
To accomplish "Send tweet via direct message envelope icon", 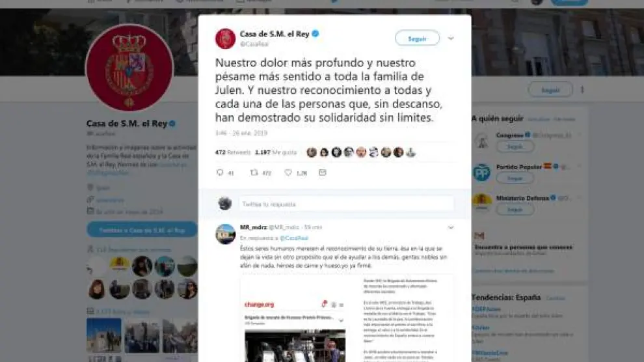I will (323, 173).
